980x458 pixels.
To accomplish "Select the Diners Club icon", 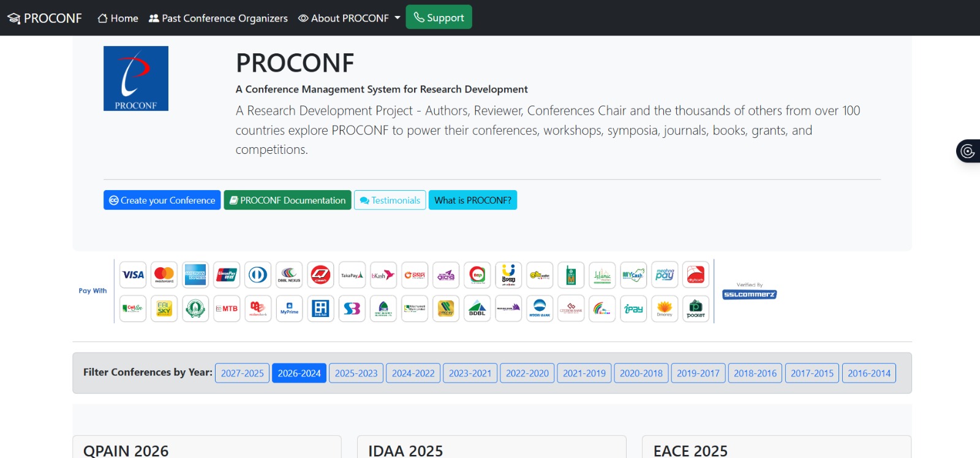I will click(258, 275).
